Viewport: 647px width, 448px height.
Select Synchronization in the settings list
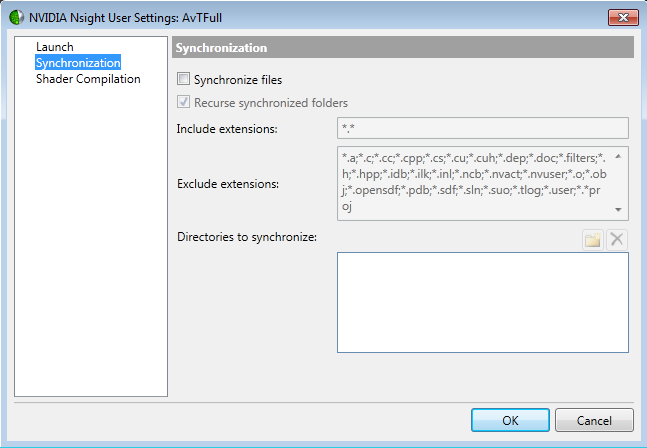[78, 63]
